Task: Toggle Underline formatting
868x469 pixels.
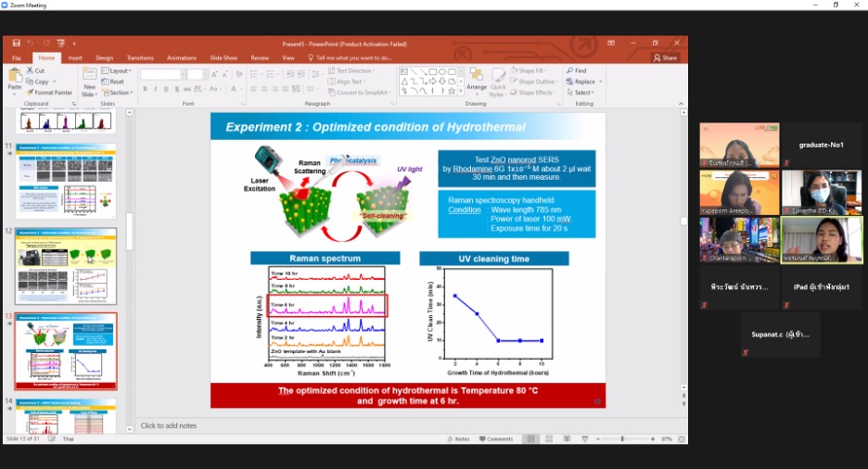Action: click(x=166, y=88)
